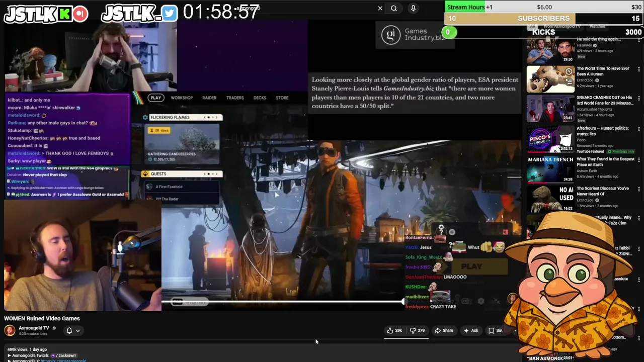Open options menu for 'What They Found In the Deepest'
This screenshot has height=362, width=644.
[639, 160]
